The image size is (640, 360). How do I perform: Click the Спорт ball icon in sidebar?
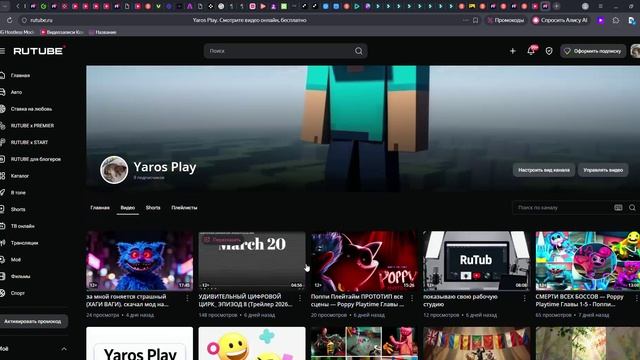coord(2,293)
